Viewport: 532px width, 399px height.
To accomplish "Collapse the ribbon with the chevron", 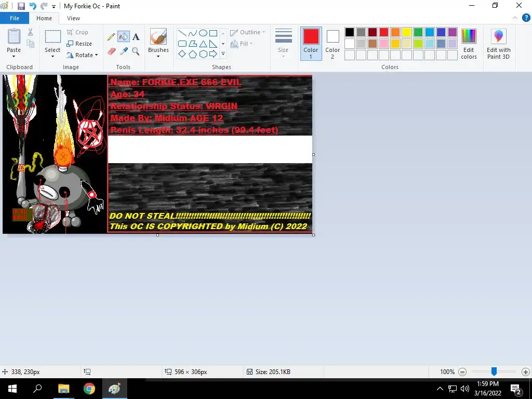I will point(515,18).
